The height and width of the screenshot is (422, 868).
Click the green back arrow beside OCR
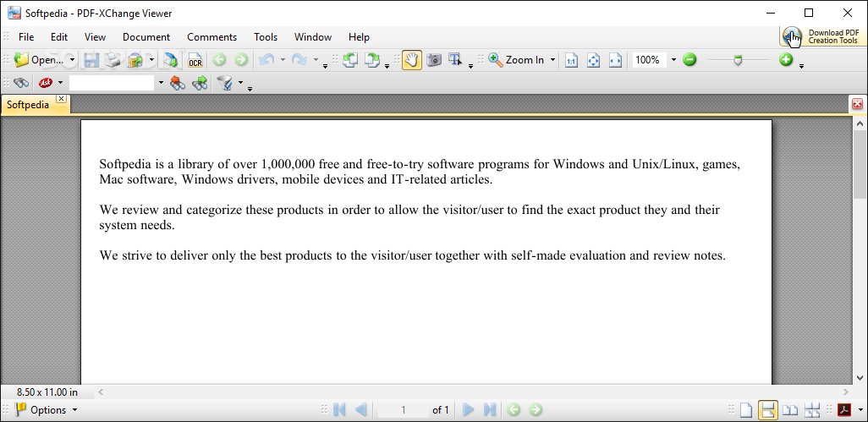(219, 60)
